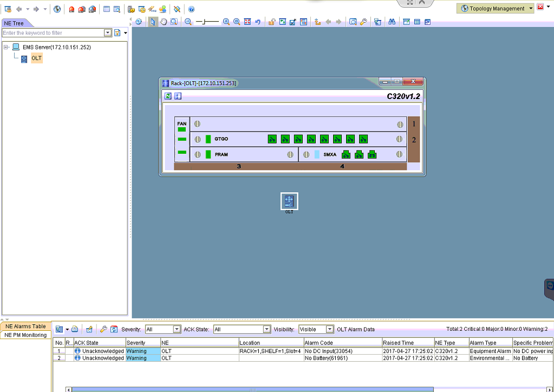
Task: Click the printer icon in alarm toolbar
Action: tap(75, 329)
